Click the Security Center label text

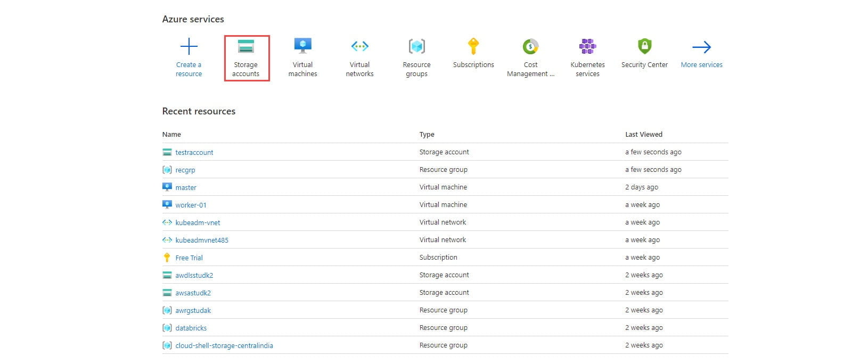coord(644,65)
